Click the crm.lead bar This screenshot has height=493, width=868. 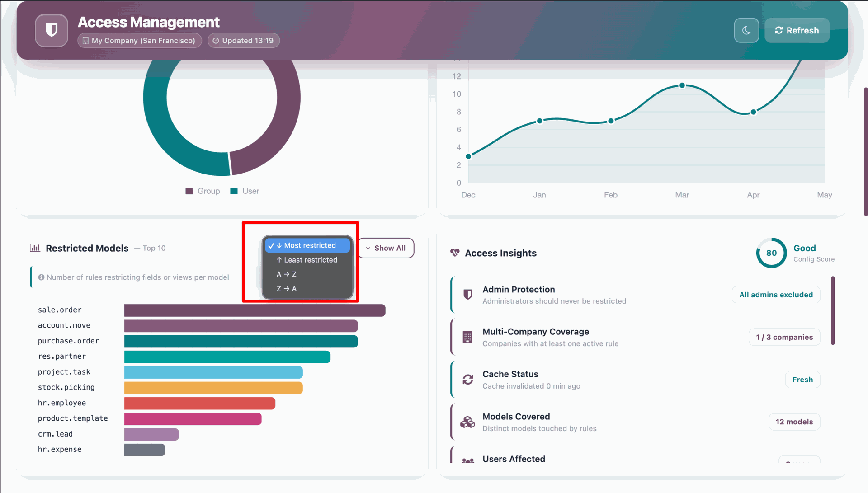click(151, 434)
